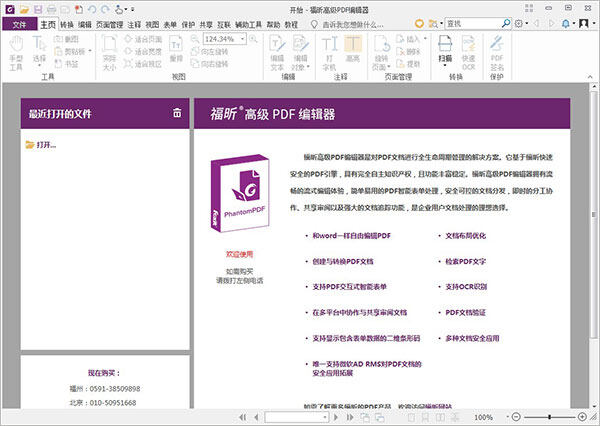Switch to the Help (帮助) tab
Screen dimensions: 600x426
[273, 24]
